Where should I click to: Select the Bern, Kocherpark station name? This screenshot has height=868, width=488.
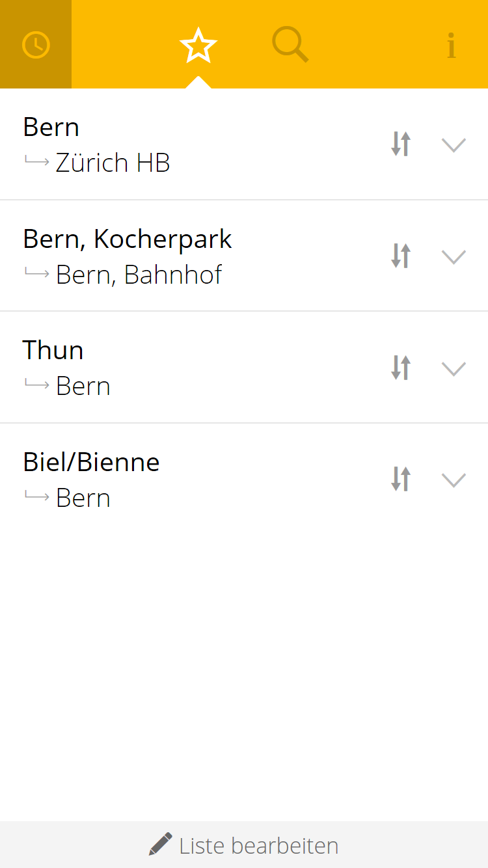(128, 239)
